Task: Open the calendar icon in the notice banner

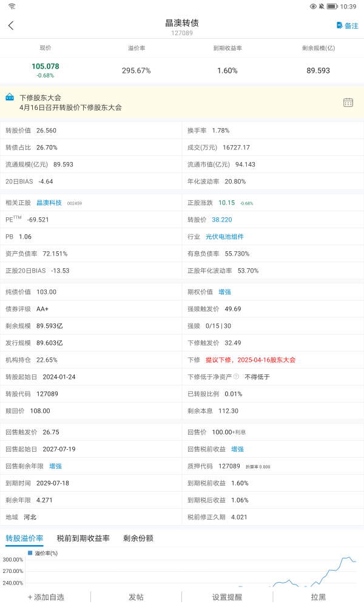Action: click(x=348, y=102)
